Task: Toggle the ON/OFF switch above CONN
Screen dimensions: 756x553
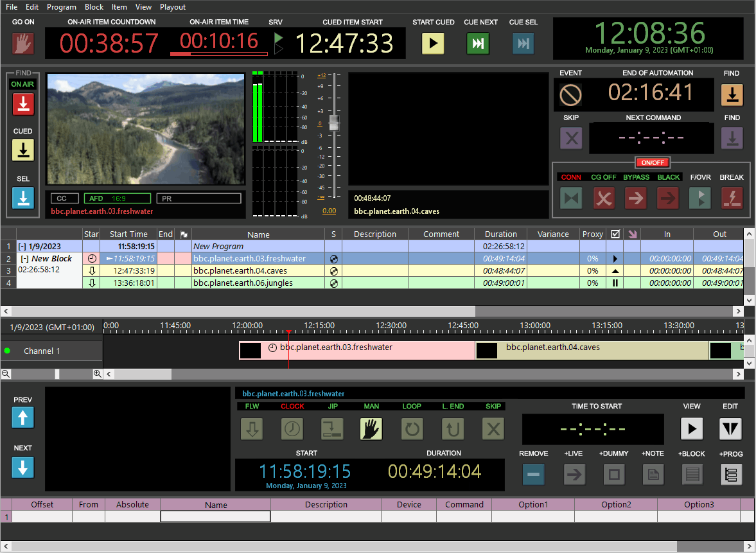Action: (x=653, y=162)
